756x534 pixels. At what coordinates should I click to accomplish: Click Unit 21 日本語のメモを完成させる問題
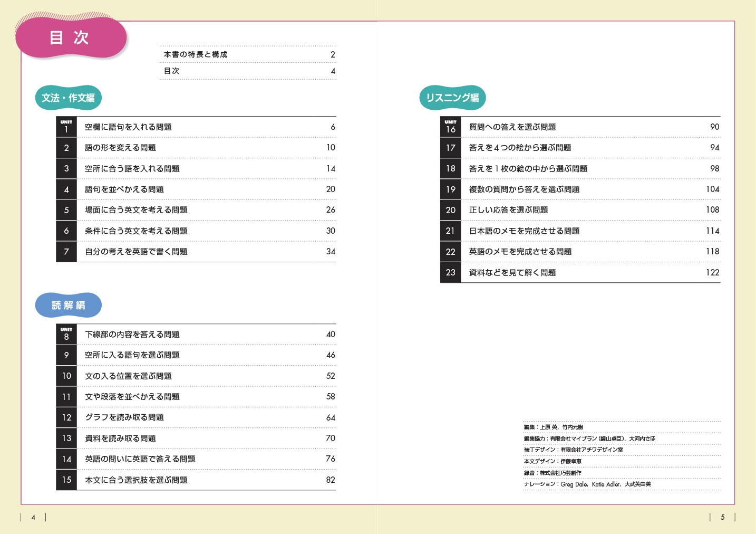[580, 231]
